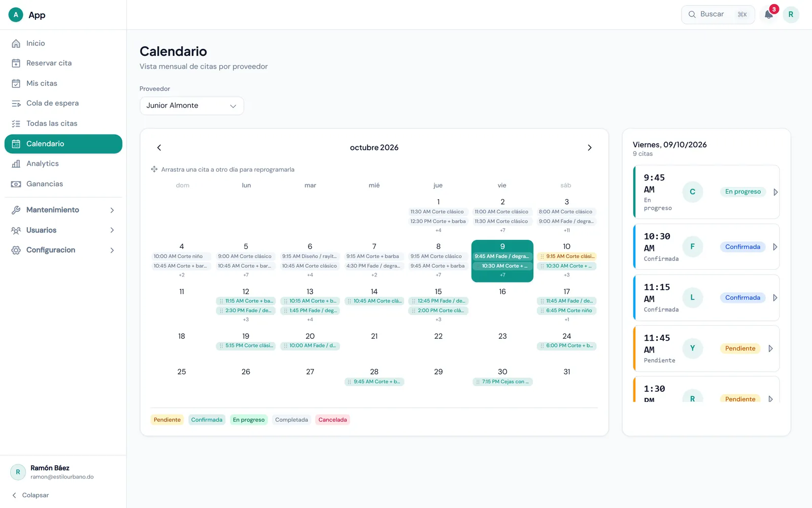Open Calendario in the sidebar
The width and height of the screenshot is (812, 508).
[63, 144]
